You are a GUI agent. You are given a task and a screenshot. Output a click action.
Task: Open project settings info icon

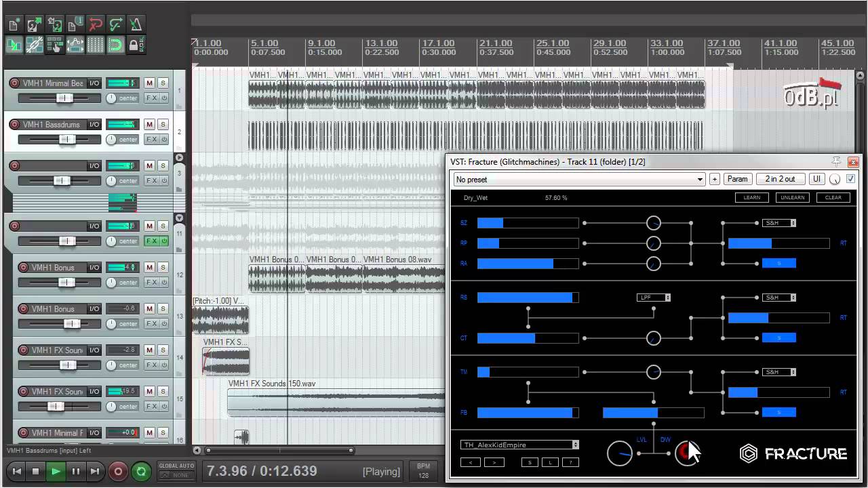point(75,26)
